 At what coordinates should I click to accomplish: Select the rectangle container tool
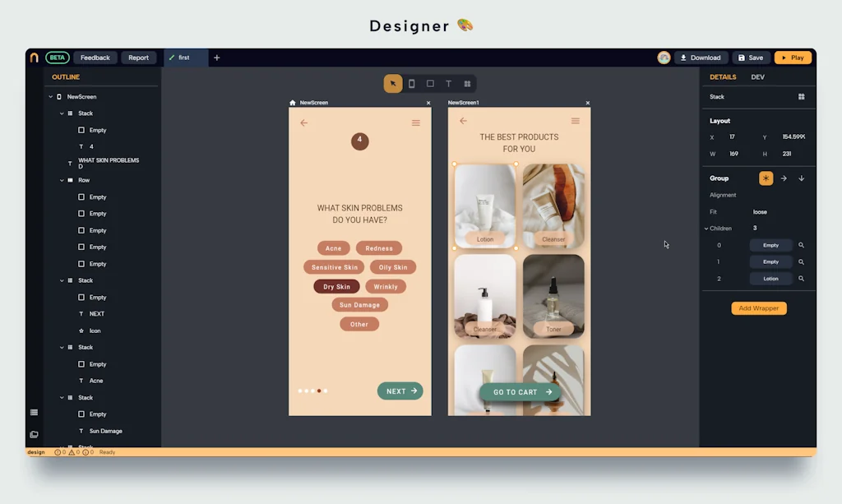click(430, 84)
